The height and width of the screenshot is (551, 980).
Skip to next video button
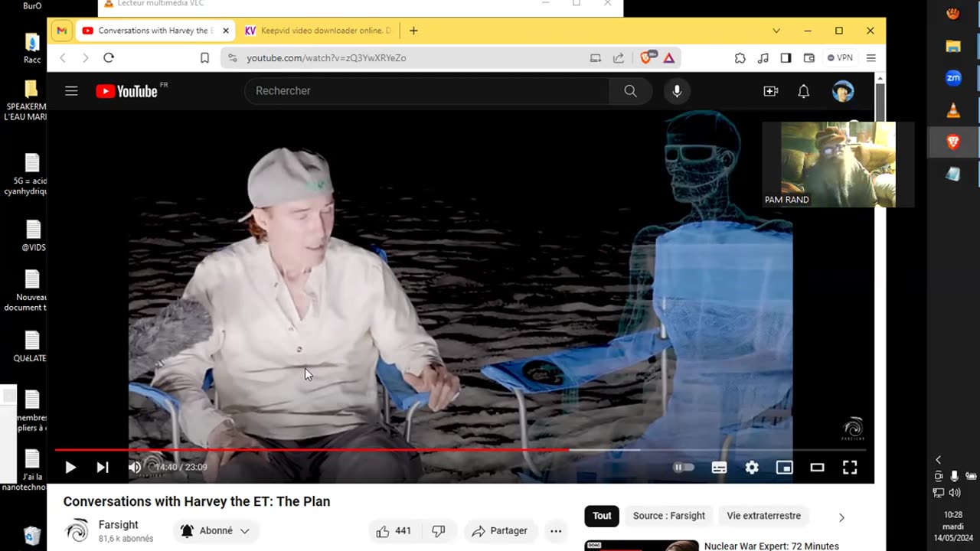pyautogui.click(x=103, y=468)
